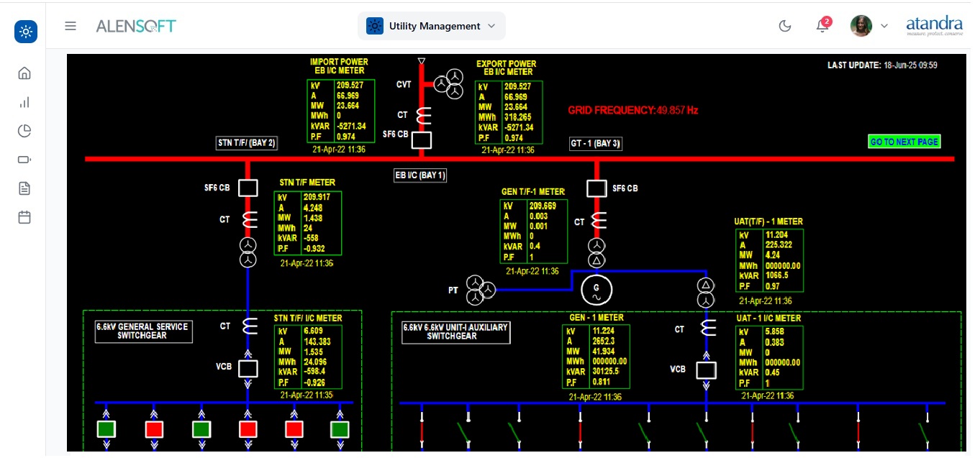Click the leftmost green breaker square at bottom
Image resolution: width=980 pixels, height=458 pixels.
point(106,429)
